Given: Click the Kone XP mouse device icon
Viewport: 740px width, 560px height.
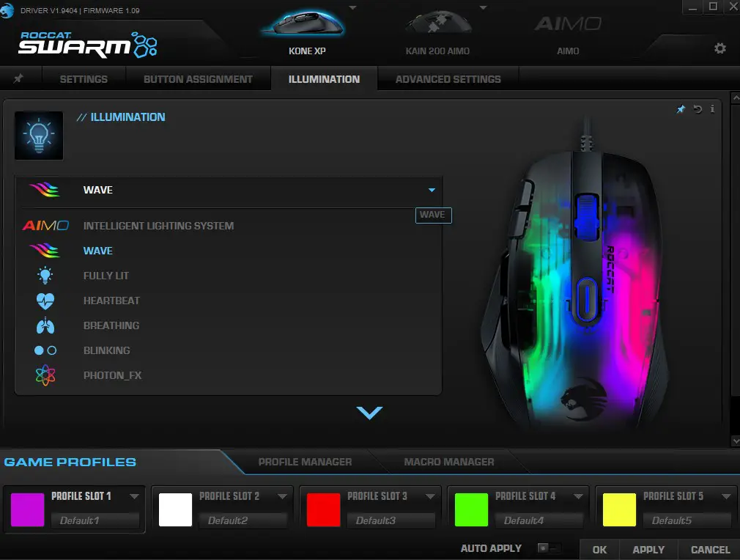Looking at the screenshot, I should [303, 23].
